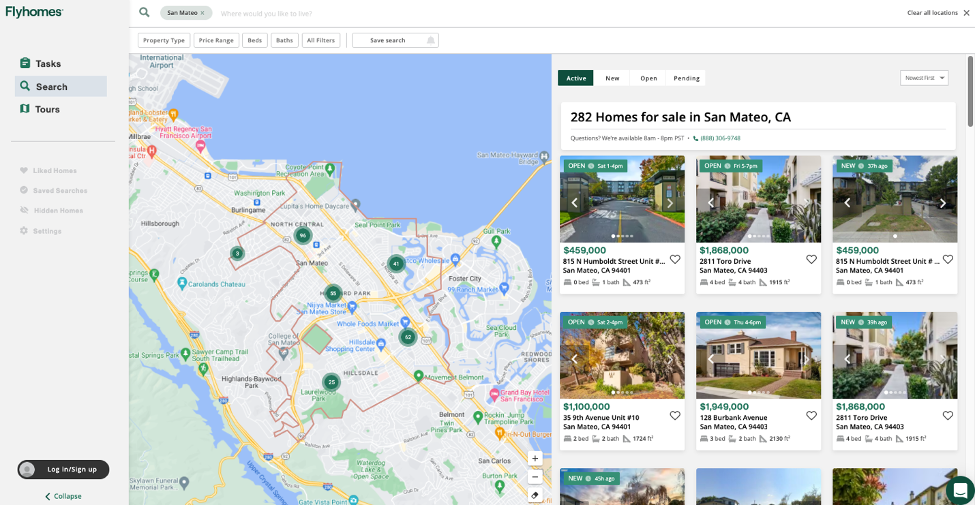
Task: Click Log In/Sign up button
Action: click(63, 470)
